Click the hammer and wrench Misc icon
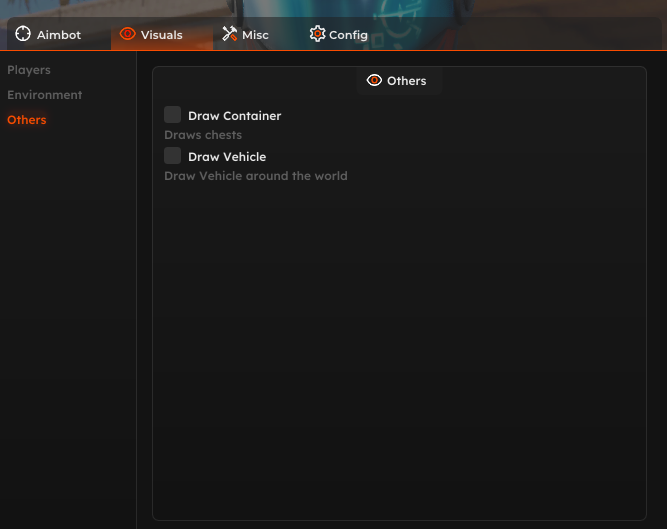Viewport: 667px width, 529px height. 230,34
